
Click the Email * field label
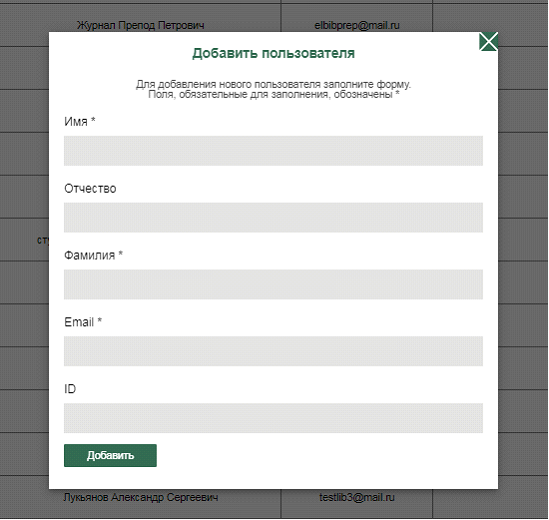[x=83, y=322]
